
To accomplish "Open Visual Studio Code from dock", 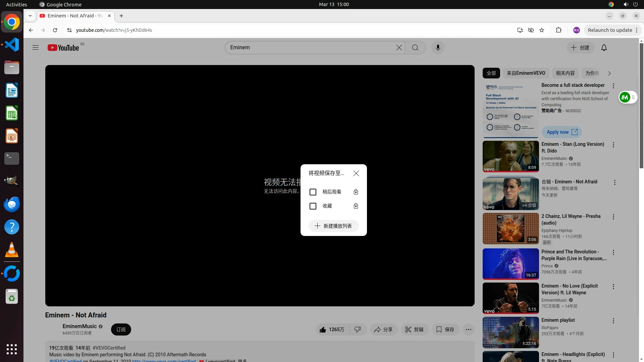I will [12, 45].
